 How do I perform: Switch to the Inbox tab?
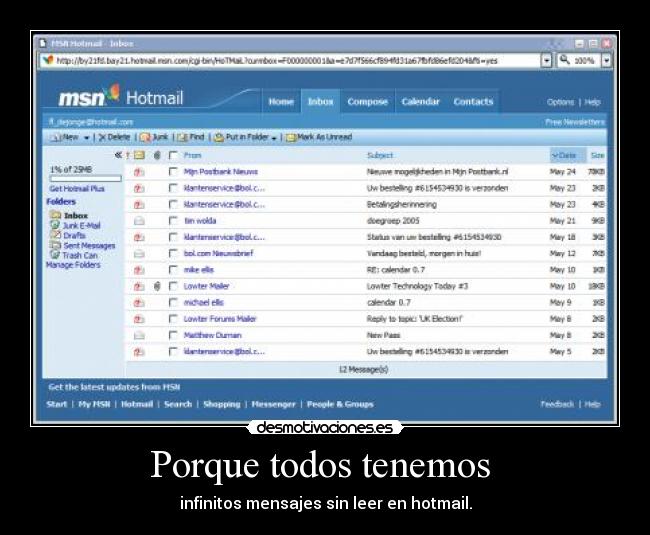point(320,102)
